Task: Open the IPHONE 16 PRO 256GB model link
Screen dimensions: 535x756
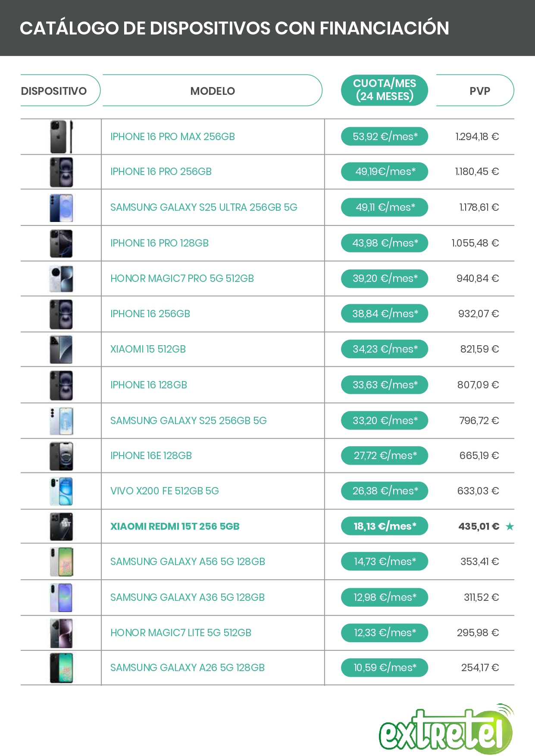Action: 161,172
